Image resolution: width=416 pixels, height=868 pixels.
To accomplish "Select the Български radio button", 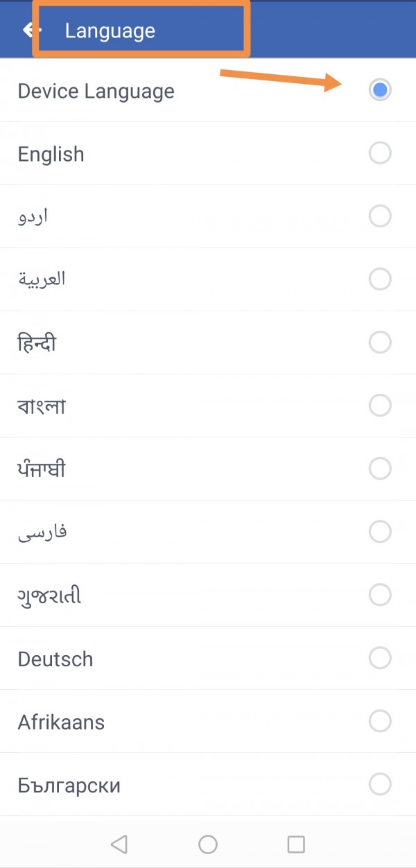I will click(x=379, y=784).
